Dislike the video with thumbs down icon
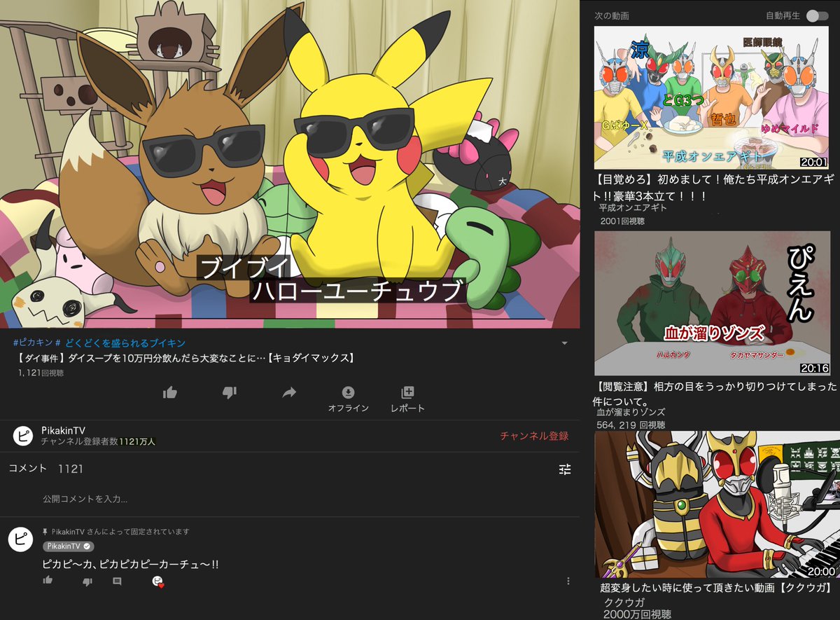 tap(230, 393)
